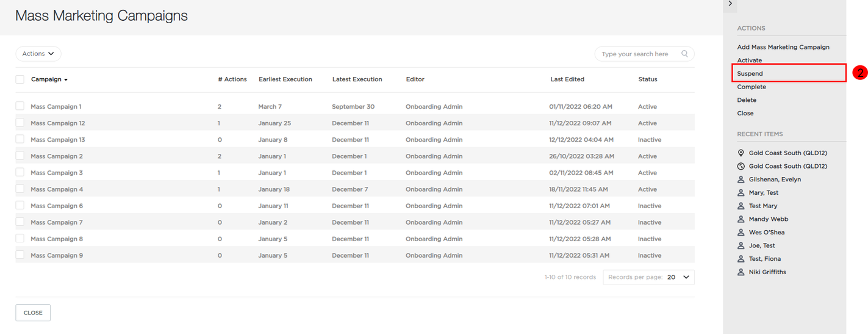868x334 pixels.
Task: Open the Records per page dropdown
Action: pos(648,277)
